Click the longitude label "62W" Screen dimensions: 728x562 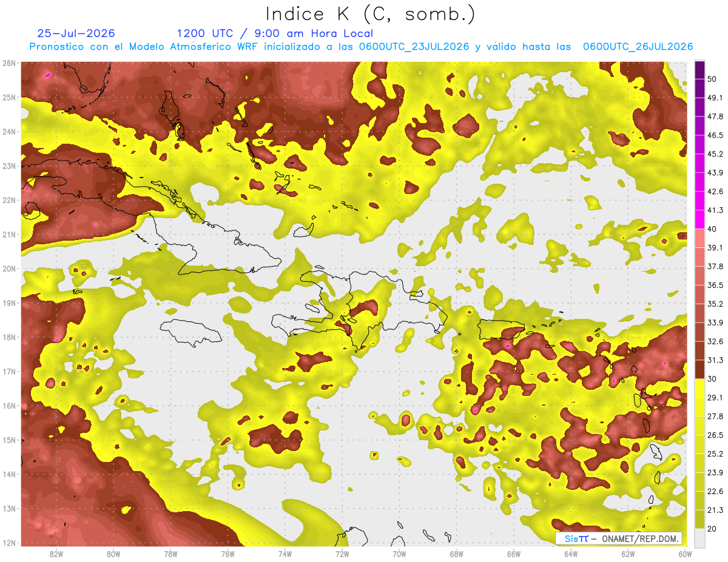pyautogui.click(x=628, y=554)
